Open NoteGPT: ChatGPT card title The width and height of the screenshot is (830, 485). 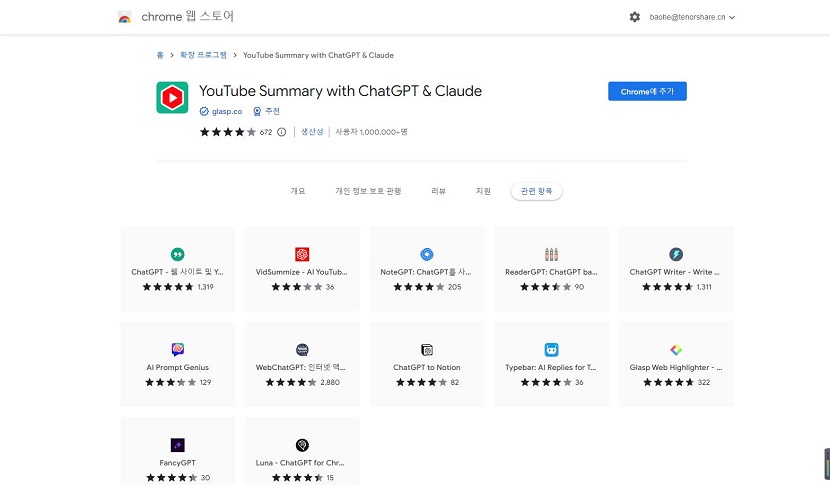(426, 272)
